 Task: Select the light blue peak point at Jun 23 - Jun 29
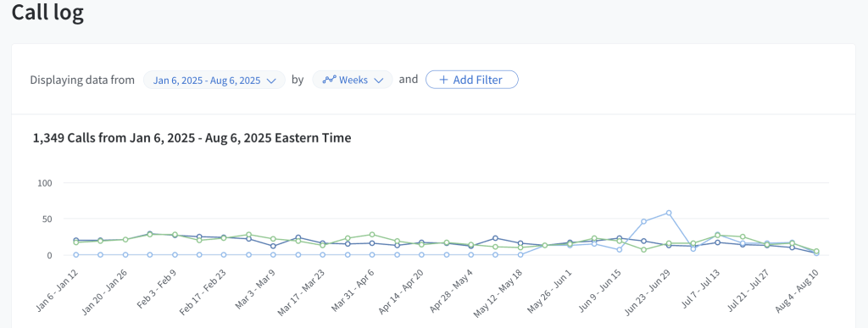click(x=669, y=213)
